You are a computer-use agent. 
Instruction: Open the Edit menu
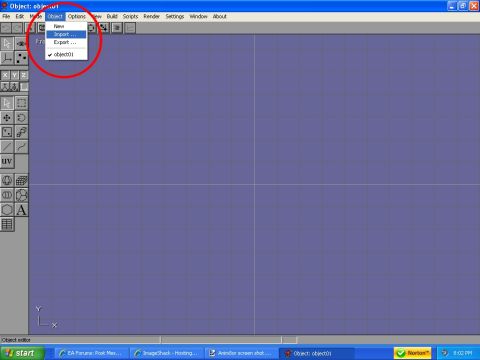pyautogui.click(x=20, y=16)
